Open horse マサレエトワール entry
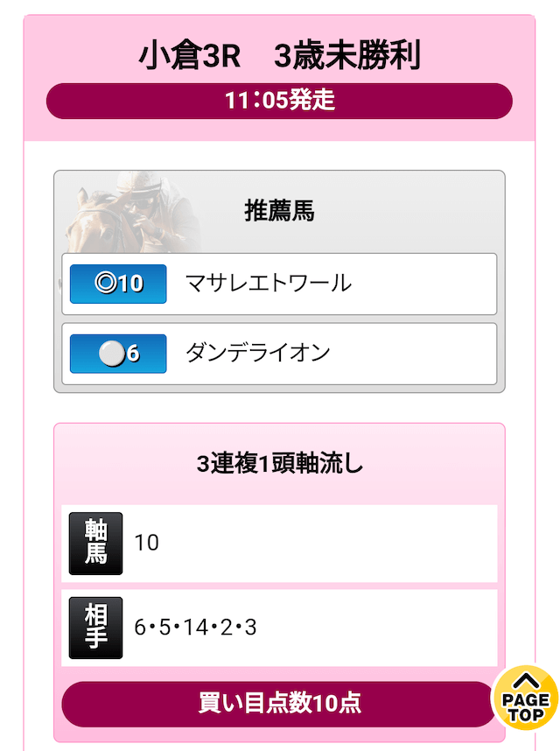 [x=269, y=283]
